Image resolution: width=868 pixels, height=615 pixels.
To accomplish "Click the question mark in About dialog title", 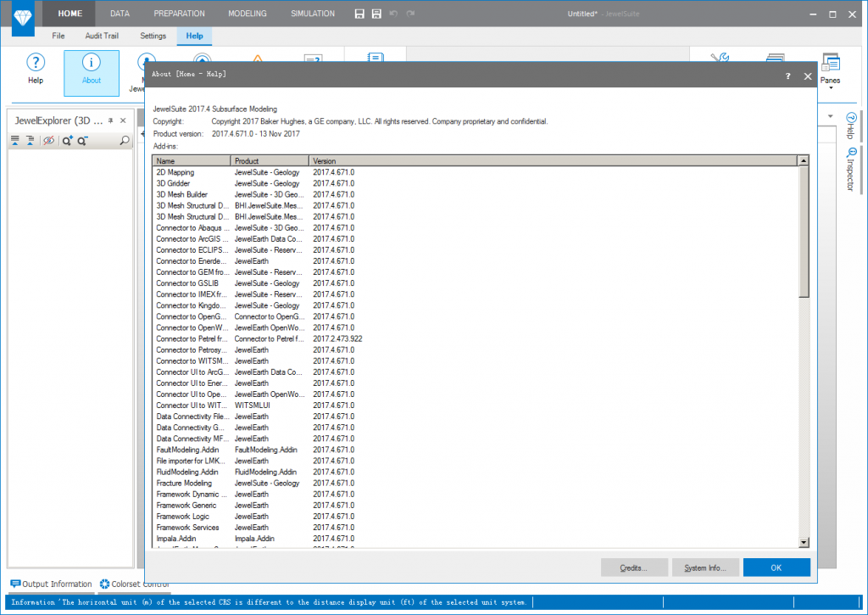I will pos(787,76).
